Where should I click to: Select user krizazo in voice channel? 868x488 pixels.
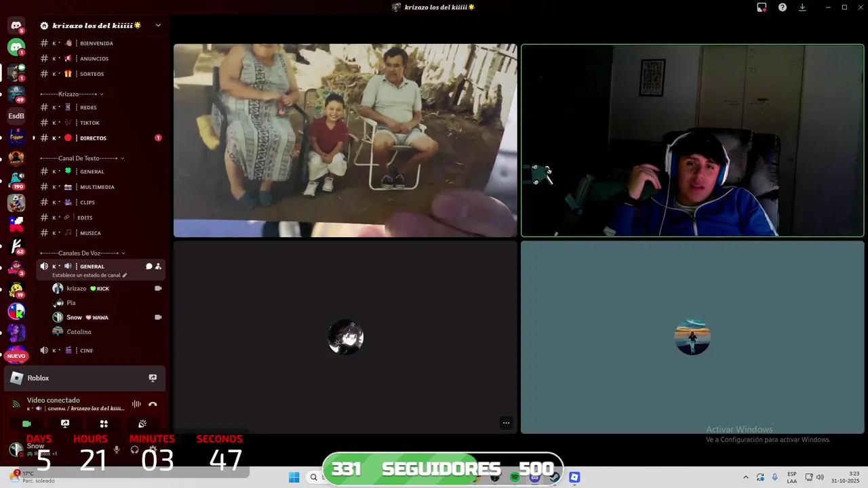pyautogui.click(x=107, y=289)
